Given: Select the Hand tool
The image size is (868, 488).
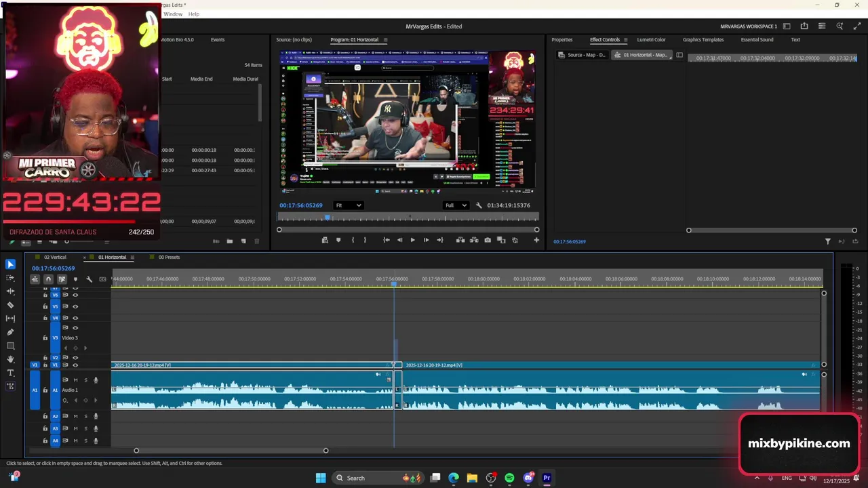Looking at the screenshot, I should coord(10,359).
